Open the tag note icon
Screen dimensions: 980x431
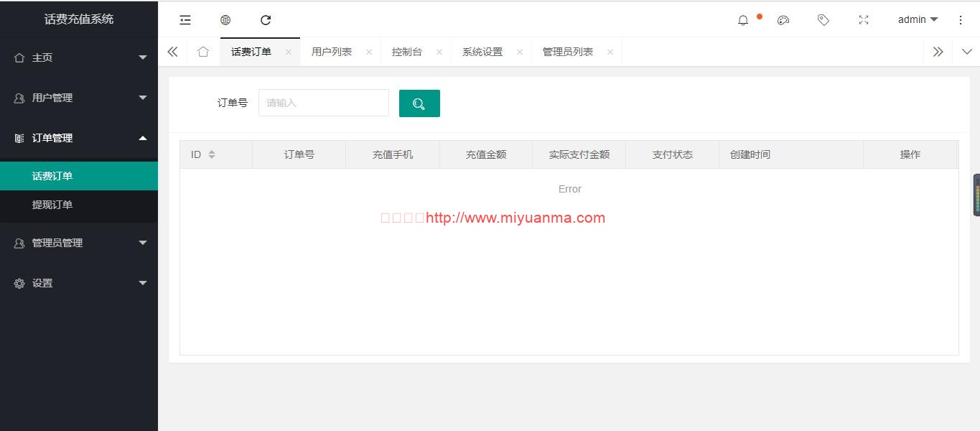(823, 20)
